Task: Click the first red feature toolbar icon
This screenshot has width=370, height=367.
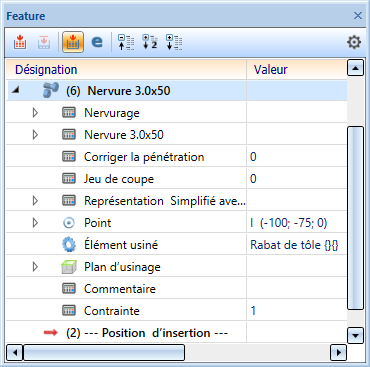Action: (x=20, y=42)
